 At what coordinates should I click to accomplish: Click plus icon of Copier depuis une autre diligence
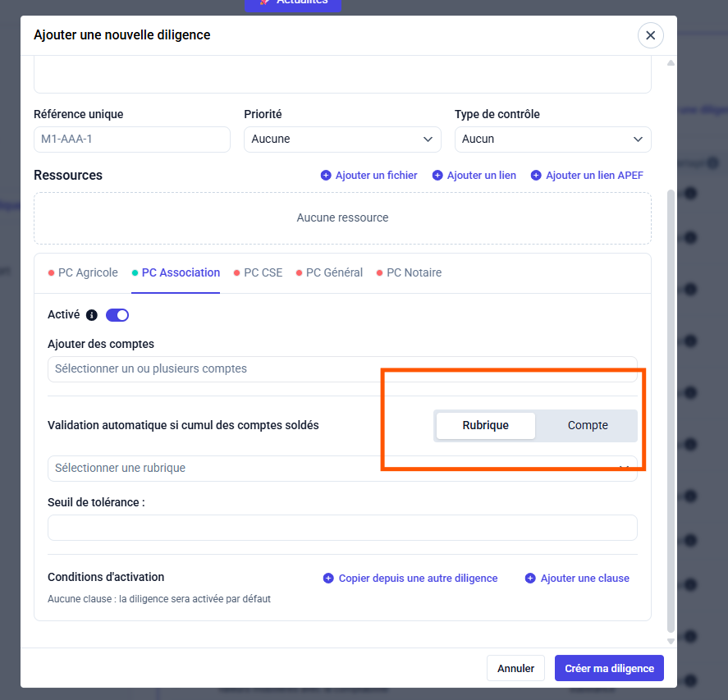pyautogui.click(x=328, y=579)
